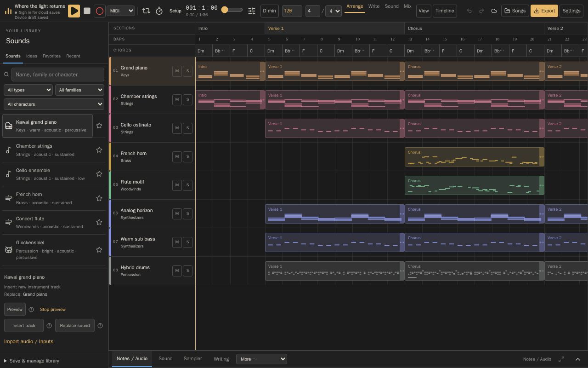The height and width of the screenshot is (368, 588).
Task: Select Glockenspiel drum icon
Action: [x=9, y=250]
